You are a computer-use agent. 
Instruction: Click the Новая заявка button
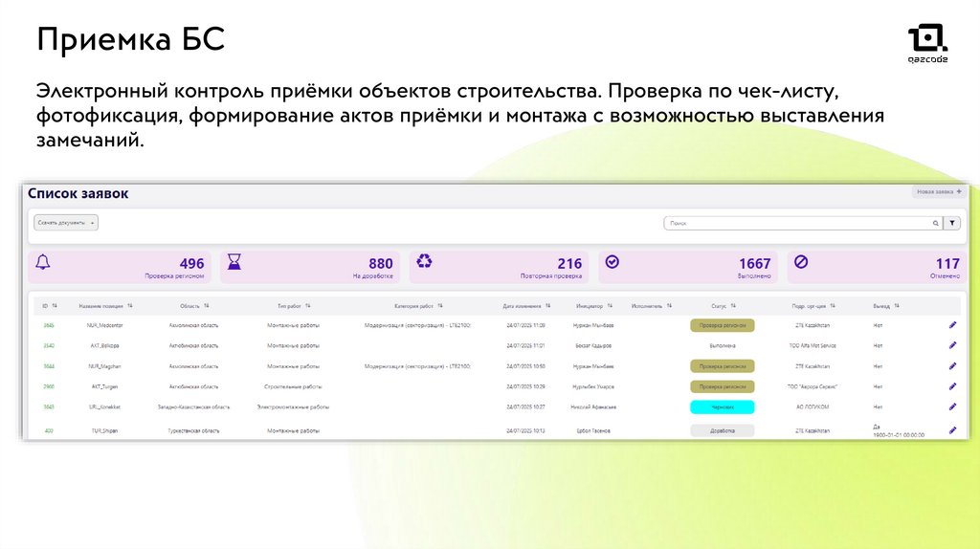pos(939,191)
